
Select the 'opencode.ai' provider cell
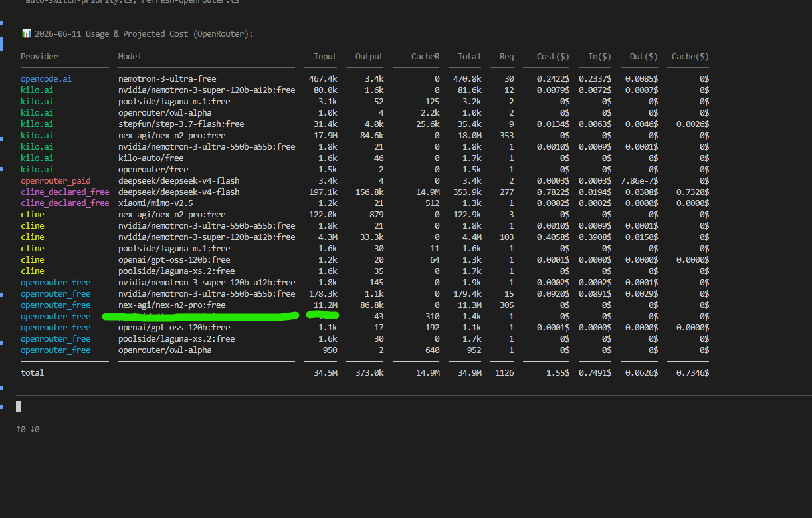47,79
